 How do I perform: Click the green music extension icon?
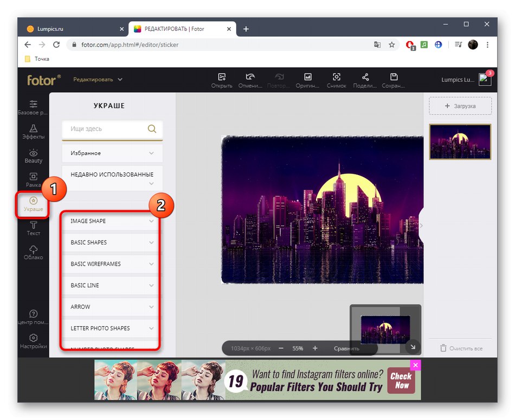(x=424, y=44)
